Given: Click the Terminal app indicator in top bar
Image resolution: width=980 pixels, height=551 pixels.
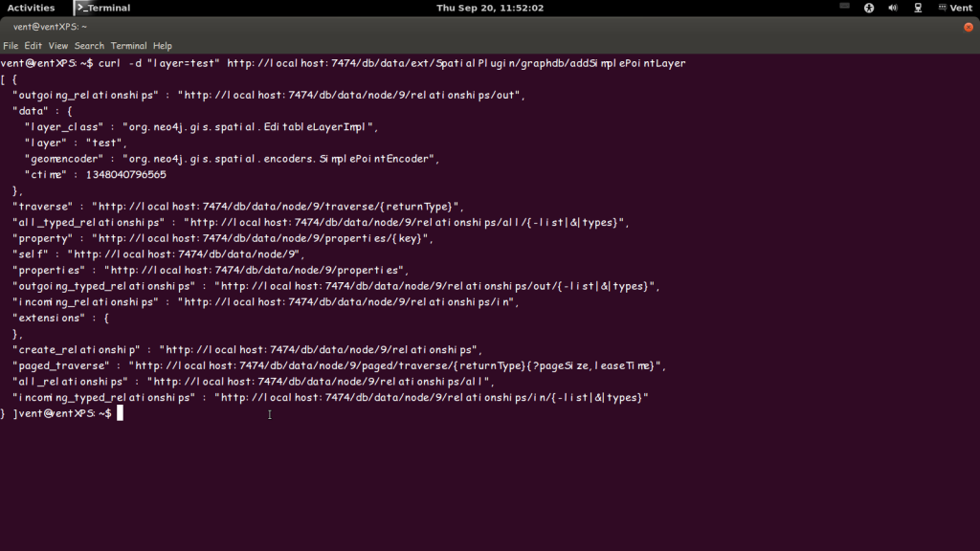Looking at the screenshot, I should [x=103, y=8].
